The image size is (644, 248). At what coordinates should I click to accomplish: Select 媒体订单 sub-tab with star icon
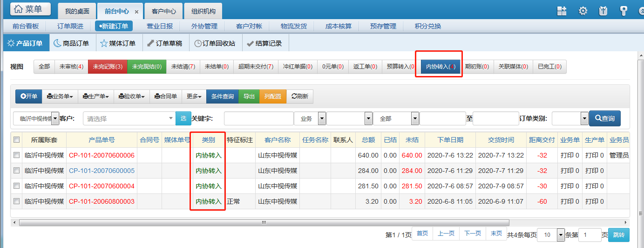(x=118, y=43)
